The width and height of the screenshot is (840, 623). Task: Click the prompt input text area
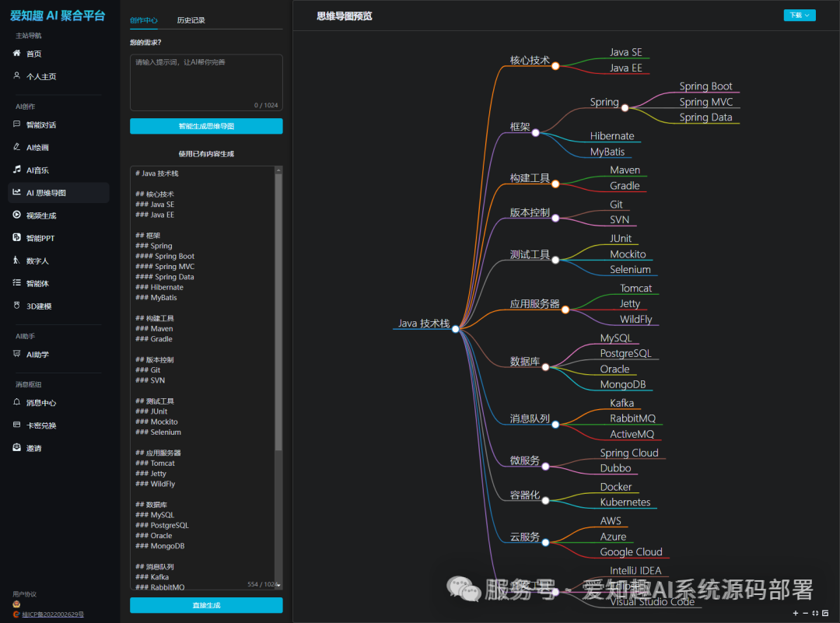206,82
